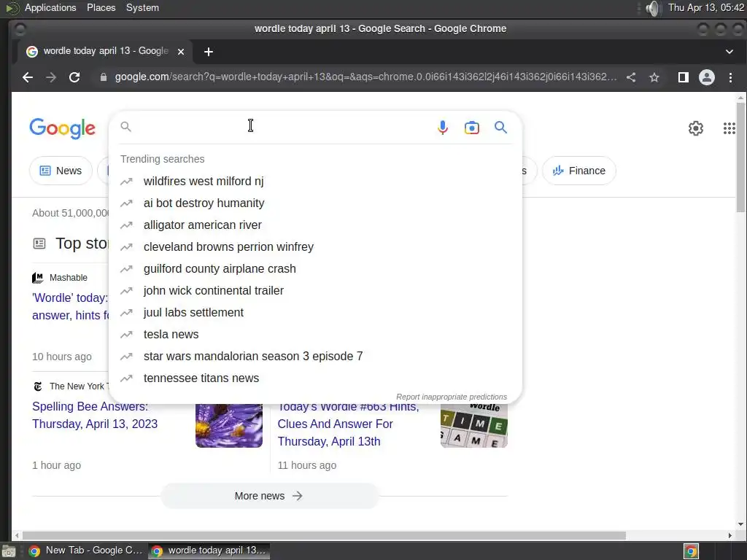Open Today's Wordle #663 Hints article
The width and height of the screenshot is (747, 560).
coord(348,424)
